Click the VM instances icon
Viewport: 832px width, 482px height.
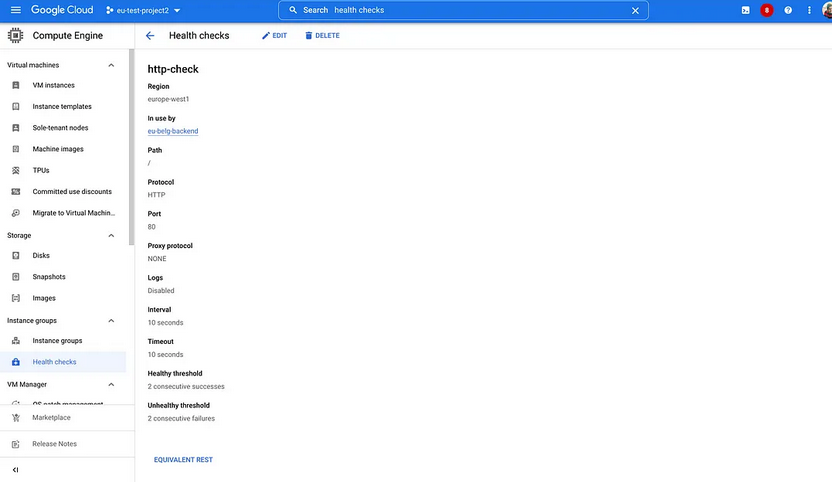[x=16, y=85]
